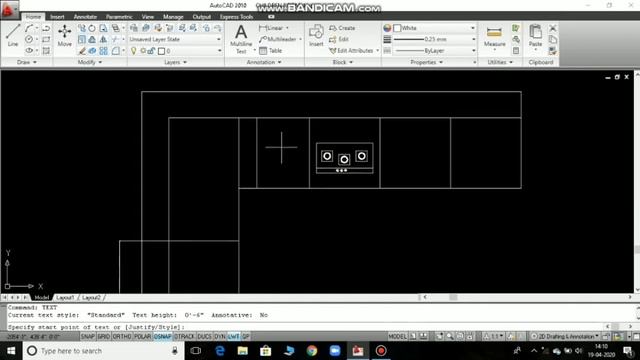640x360 pixels.
Task: Open the Multiline Text tool
Action: [241, 39]
